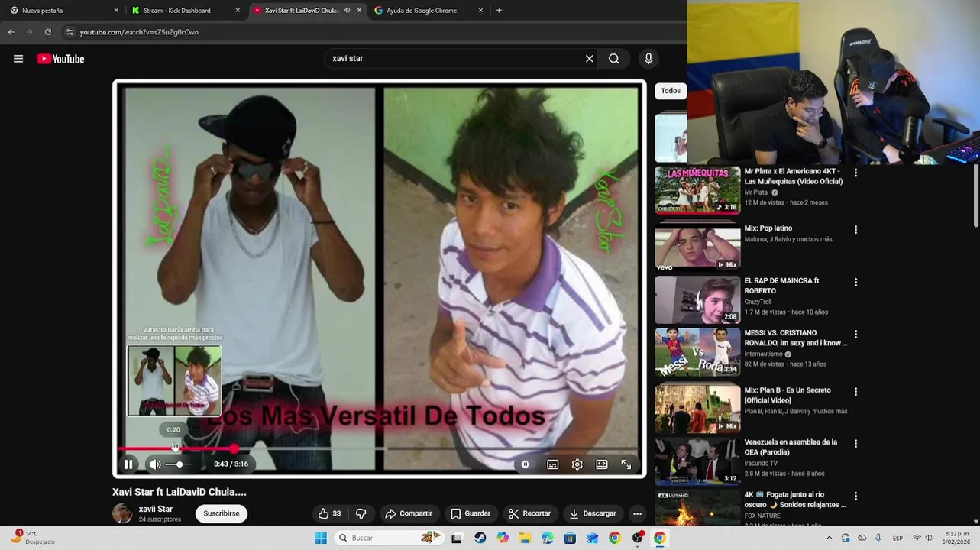Screen dimensions: 980x550
Task: Open MESSI VS. CRISTIANO RONALDO thumbnail
Action: (x=697, y=351)
